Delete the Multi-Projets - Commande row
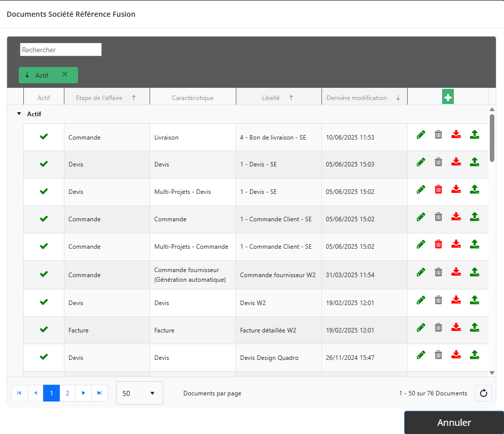The width and height of the screenshot is (504, 434). click(439, 244)
